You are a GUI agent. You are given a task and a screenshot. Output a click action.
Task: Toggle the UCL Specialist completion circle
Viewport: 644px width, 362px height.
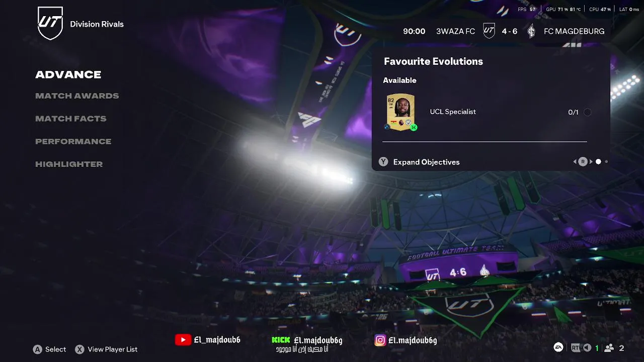click(x=587, y=112)
